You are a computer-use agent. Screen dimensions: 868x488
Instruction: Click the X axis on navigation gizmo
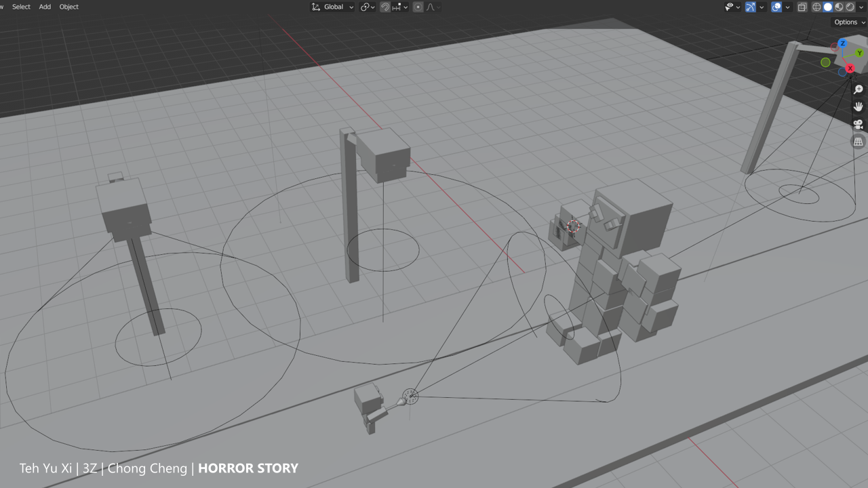click(x=850, y=68)
